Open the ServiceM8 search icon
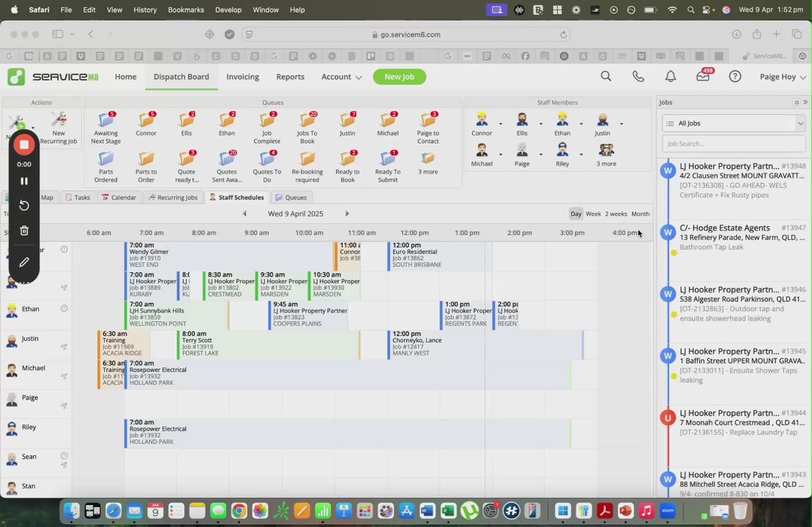This screenshot has height=527, width=812. [606, 77]
